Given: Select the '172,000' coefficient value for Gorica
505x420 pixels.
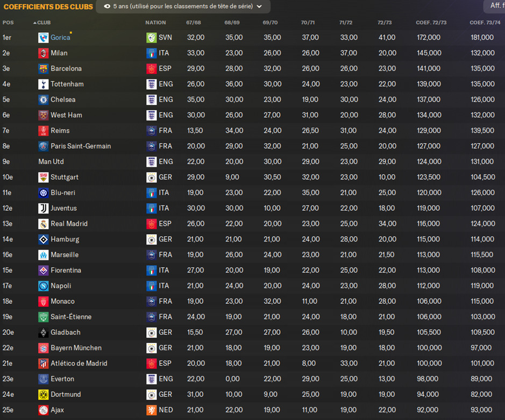Looking at the screenshot, I should (x=429, y=38).
